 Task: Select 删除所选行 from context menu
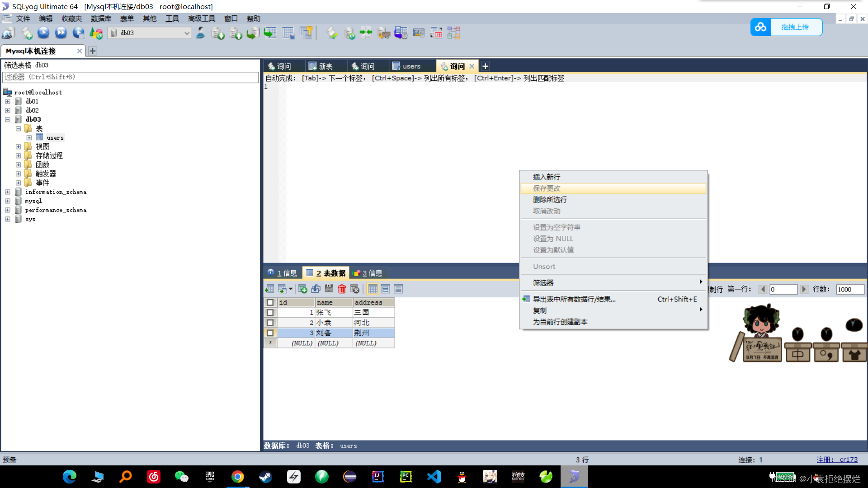[x=550, y=200]
